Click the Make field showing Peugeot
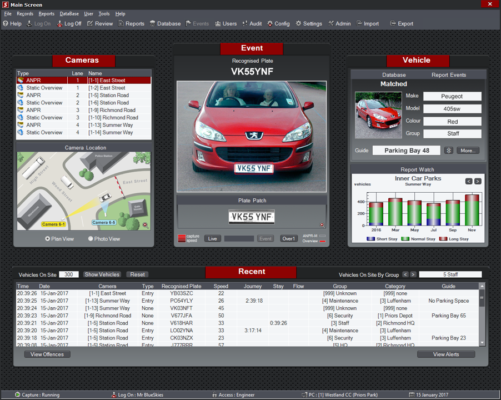Viewport: 501px width, 400px height. click(452, 96)
